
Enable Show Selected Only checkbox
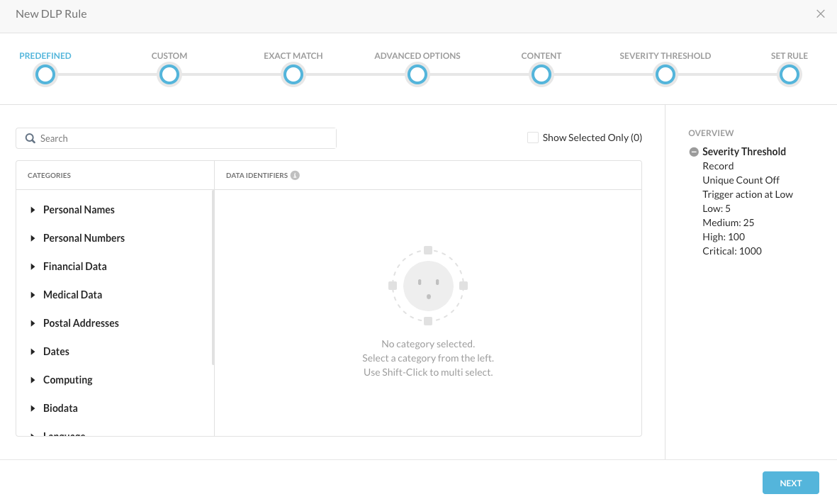[533, 138]
